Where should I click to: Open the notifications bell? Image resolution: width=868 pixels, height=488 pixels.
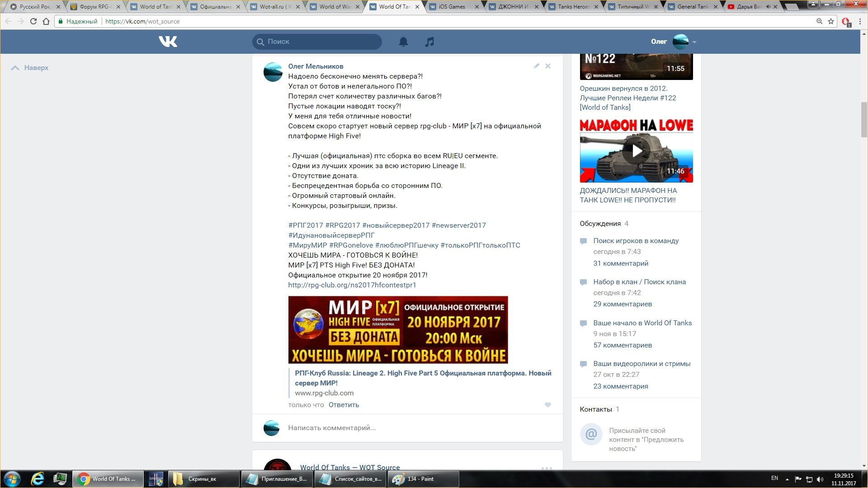click(403, 42)
